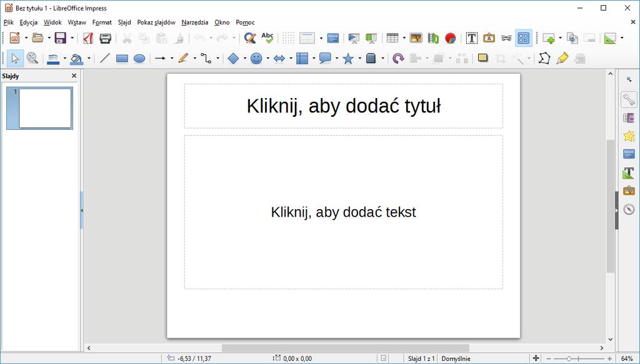Run the spelling check (Abc icon)
Image resolution: width=640 pixels, height=364 pixels.
pyautogui.click(x=267, y=38)
